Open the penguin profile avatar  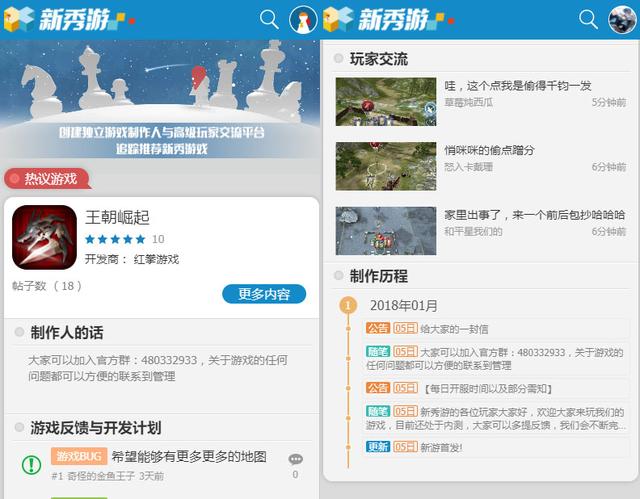303,19
